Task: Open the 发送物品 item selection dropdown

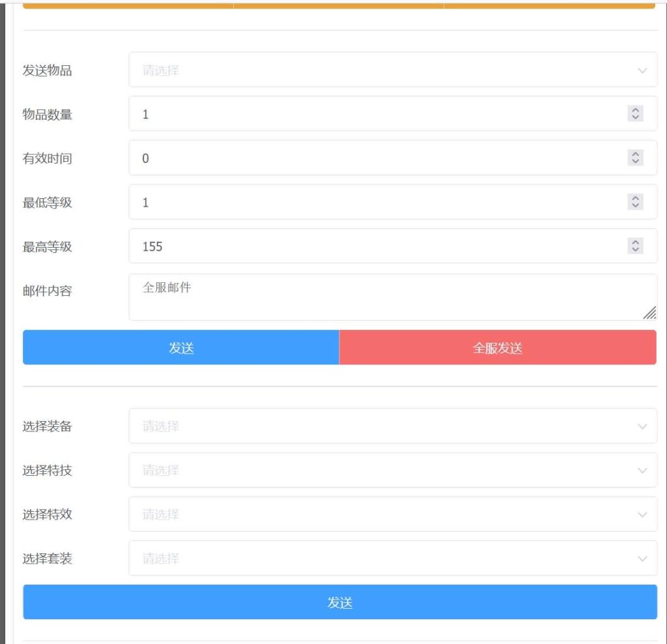Action: tap(391, 70)
